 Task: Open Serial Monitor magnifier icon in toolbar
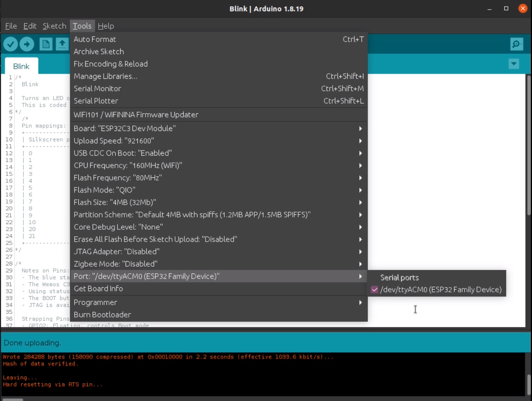point(517,44)
